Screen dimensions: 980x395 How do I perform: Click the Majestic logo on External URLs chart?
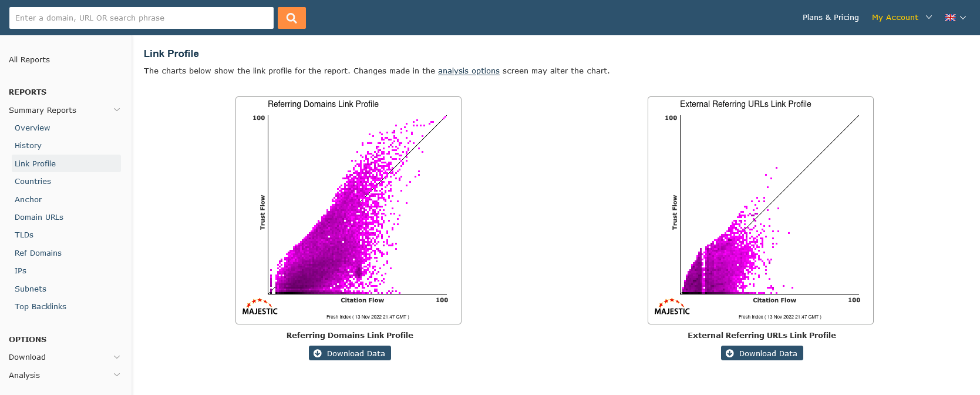pyautogui.click(x=672, y=307)
